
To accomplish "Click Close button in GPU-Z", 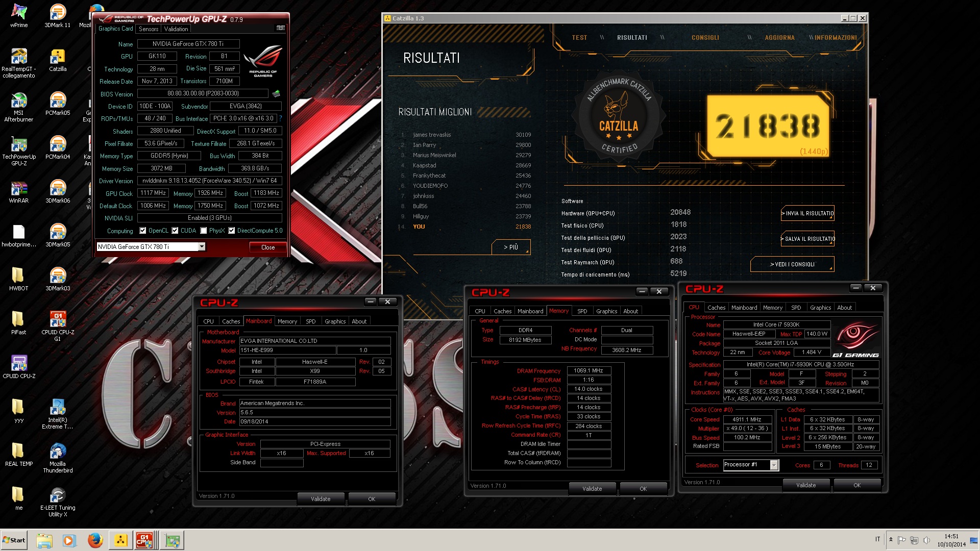I will (268, 247).
